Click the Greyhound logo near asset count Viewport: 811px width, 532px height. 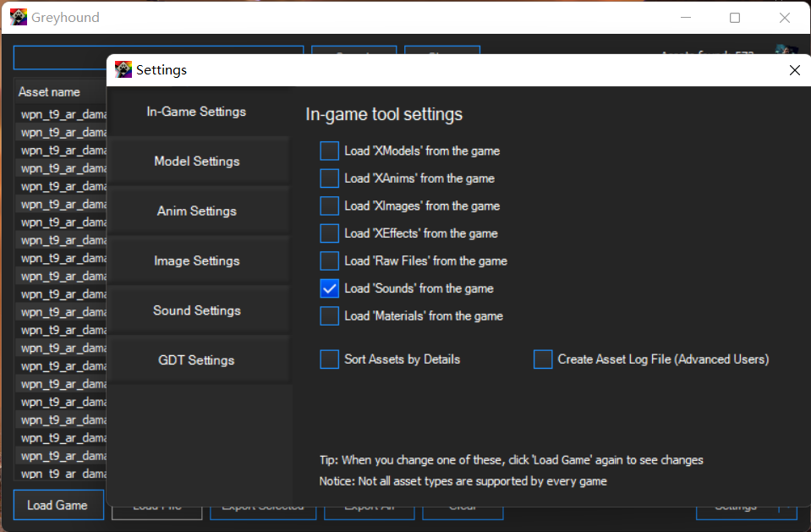785,51
